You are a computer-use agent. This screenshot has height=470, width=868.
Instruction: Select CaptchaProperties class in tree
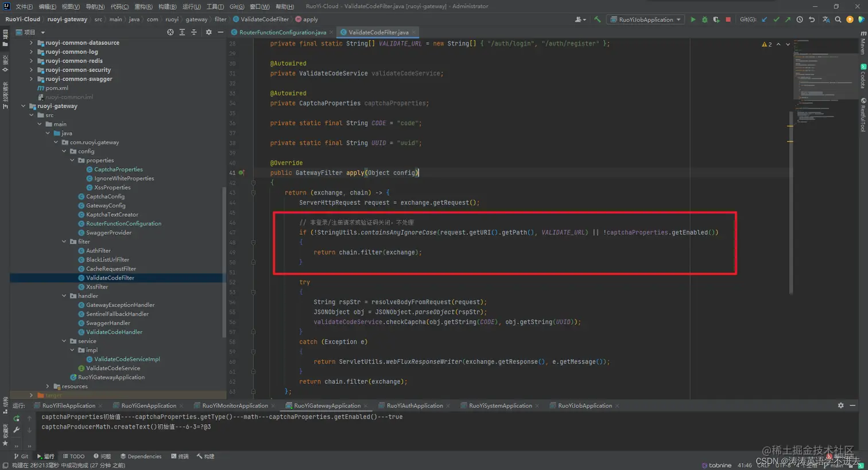pyautogui.click(x=118, y=169)
